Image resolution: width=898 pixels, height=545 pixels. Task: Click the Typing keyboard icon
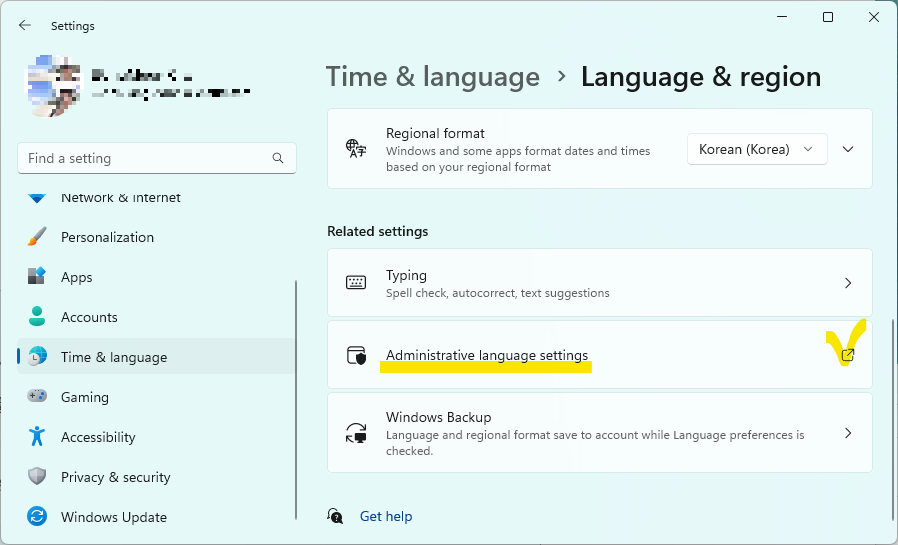tap(356, 283)
